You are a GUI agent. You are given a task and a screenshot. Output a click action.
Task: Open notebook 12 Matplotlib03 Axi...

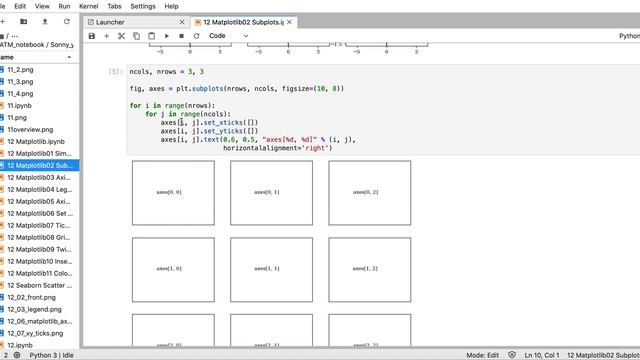(40, 178)
